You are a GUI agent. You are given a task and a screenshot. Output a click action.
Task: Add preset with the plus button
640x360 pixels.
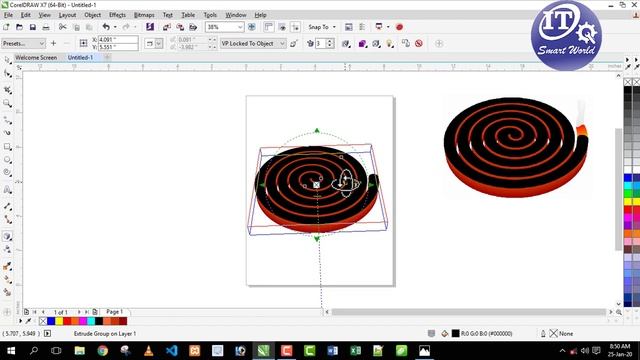point(53,43)
